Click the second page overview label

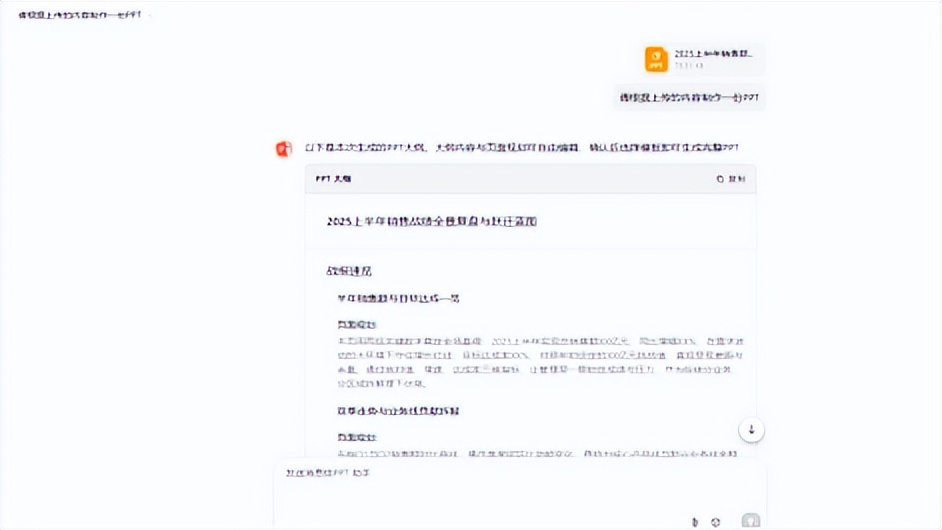tap(355, 437)
